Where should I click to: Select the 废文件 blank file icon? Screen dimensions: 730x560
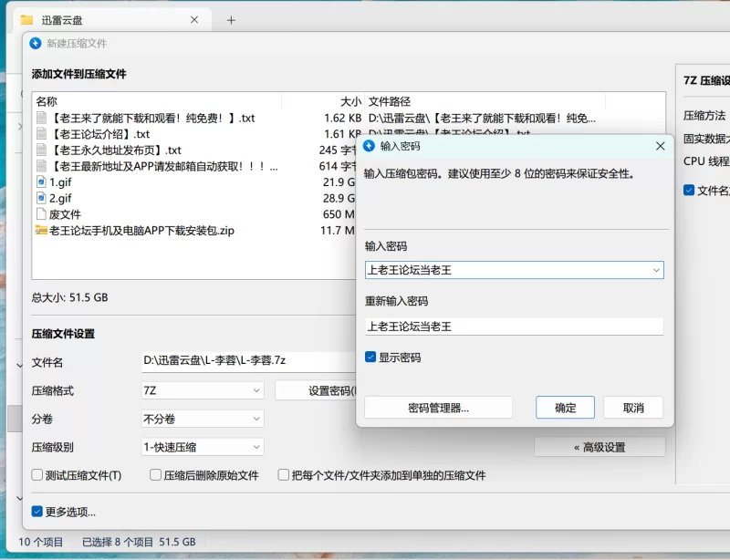click(41, 214)
